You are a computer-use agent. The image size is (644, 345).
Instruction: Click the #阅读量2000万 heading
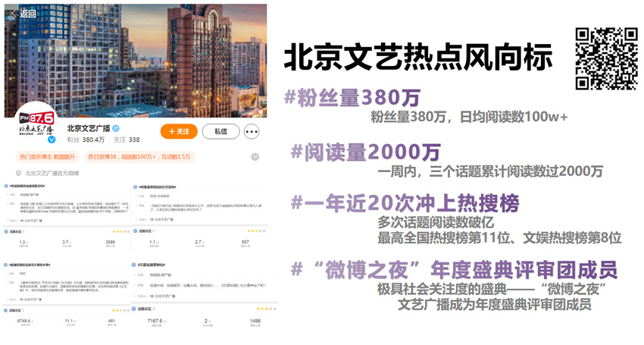365,152
